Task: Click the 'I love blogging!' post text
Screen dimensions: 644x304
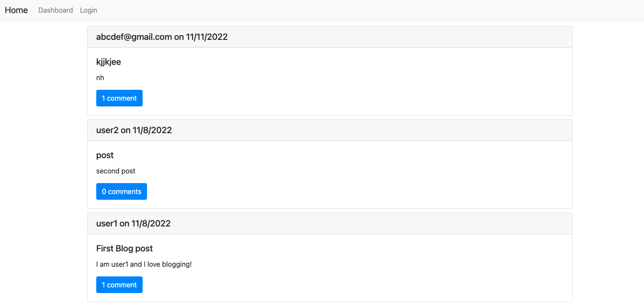Action: pyautogui.click(x=168, y=264)
